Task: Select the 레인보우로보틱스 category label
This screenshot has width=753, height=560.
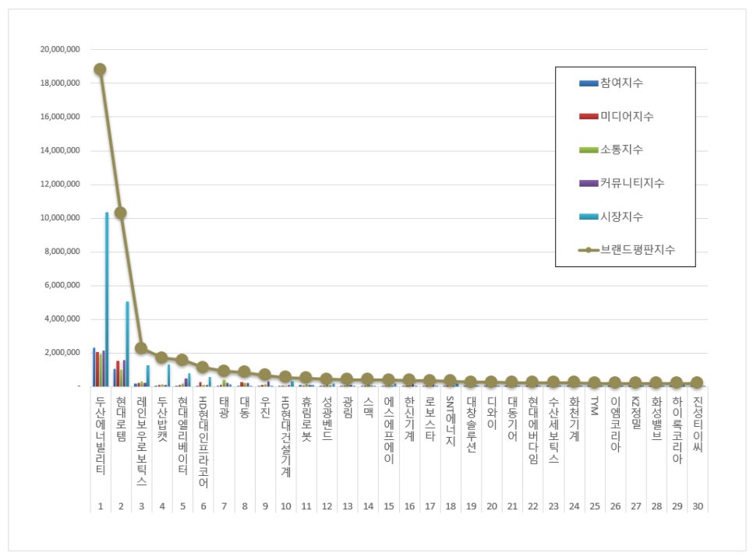Action: 142,441
